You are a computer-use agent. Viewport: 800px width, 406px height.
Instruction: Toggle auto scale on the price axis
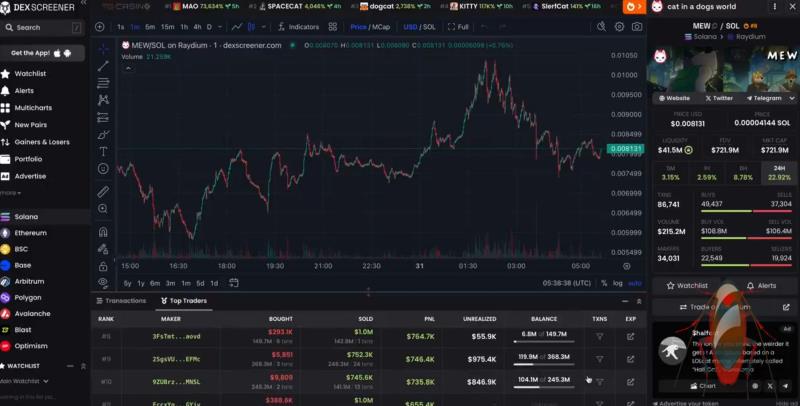coord(635,283)
